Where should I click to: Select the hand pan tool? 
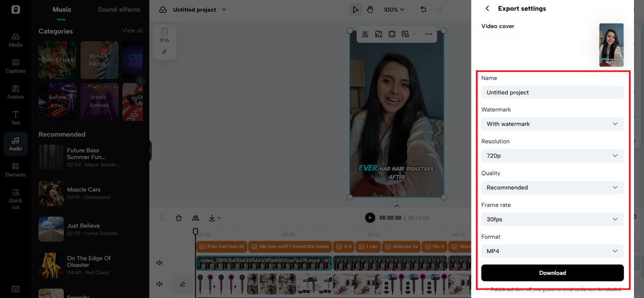(370, 10)
